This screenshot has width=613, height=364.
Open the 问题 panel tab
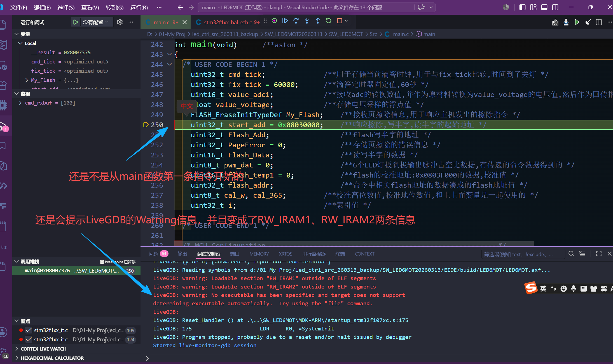(x=158, y=254)
